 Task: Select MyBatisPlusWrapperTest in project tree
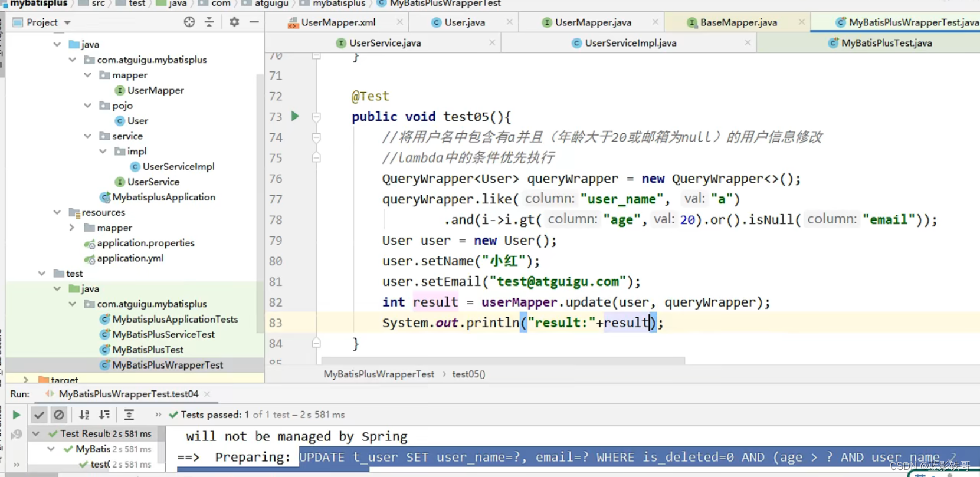click(168, 365)
